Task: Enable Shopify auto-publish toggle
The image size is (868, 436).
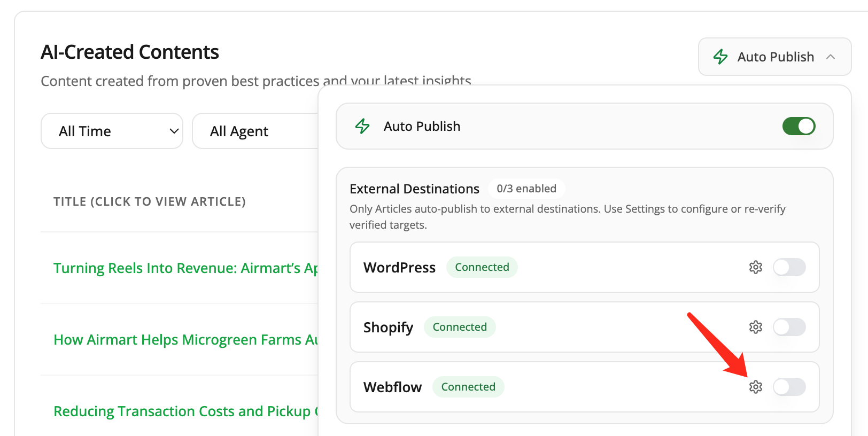Action: 789,327
